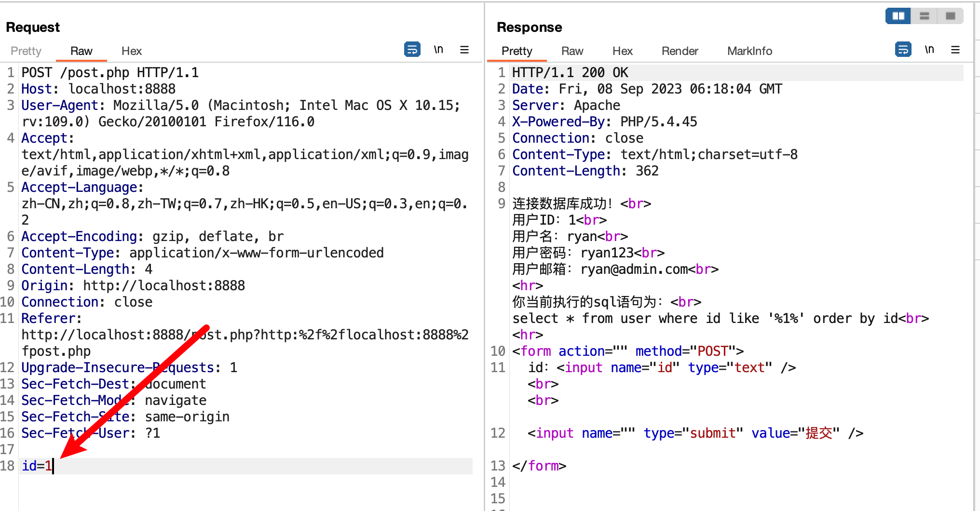Click the select * from user SQL line
Screen dimensions: 980x511
pos(721,318)
